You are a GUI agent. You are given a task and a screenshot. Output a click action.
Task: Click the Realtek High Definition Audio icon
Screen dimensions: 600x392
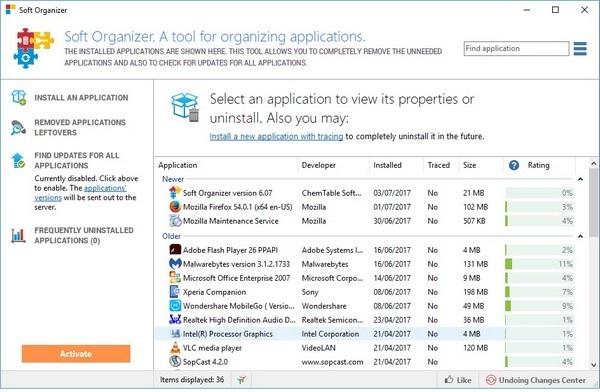click(x=175, y=320)
